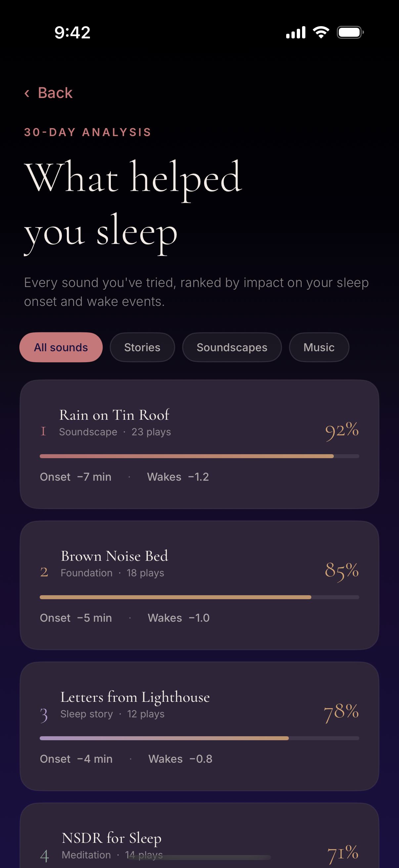Open the Rain on Tin Roof card
Viewport: 399px width, 868px height.
pos(199,445)
